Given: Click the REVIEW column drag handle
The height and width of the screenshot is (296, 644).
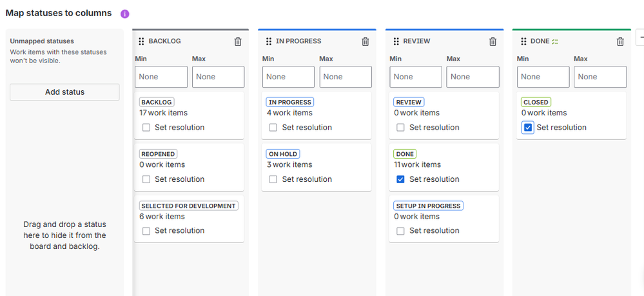Looking at the screenshot, I should 396,41.
